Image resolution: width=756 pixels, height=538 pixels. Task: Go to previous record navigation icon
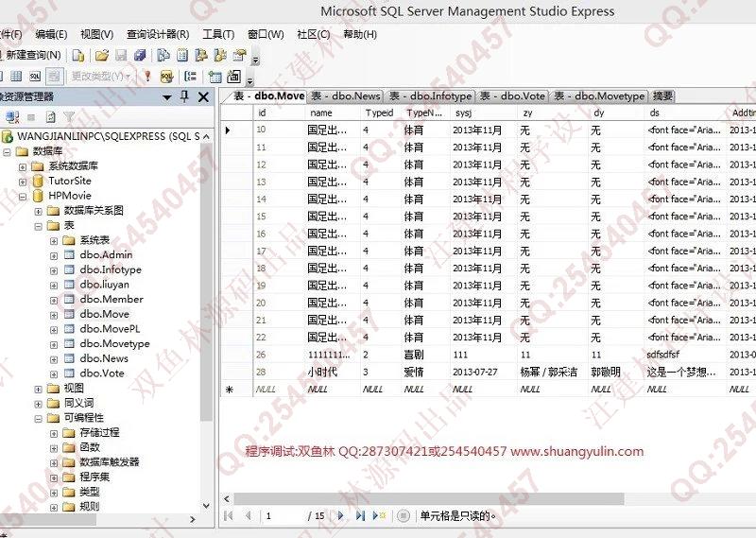point(249,516)
